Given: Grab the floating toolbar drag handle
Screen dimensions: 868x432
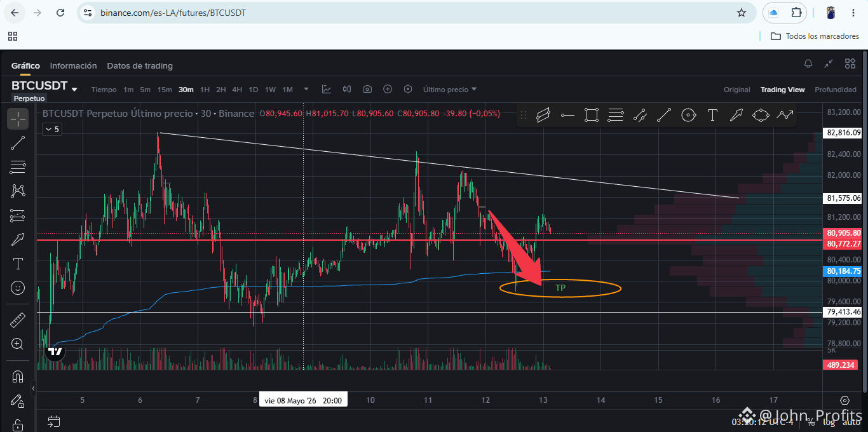Looking at the screenshot, I should [524, 115].
